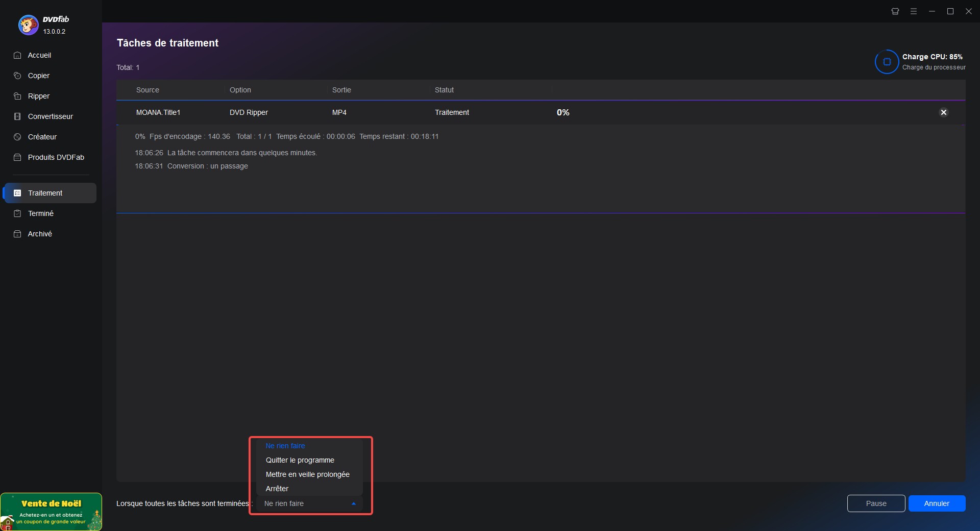Click the Archivé box icon
The height and width of the screenshot is (531, 980).
(x=17, y=234)
